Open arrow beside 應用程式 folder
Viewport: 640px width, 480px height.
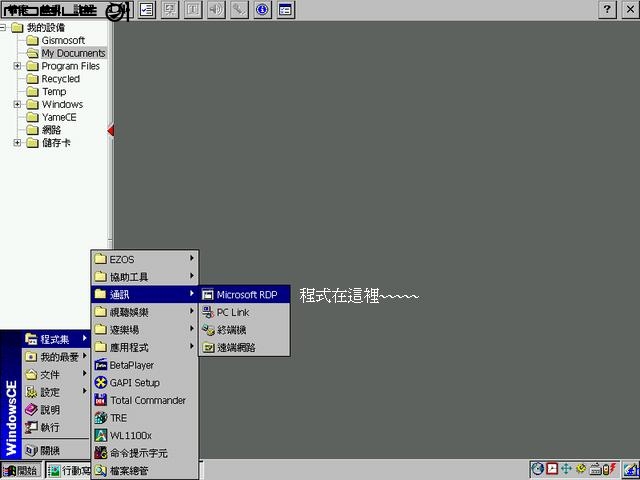tap(191, 346)
